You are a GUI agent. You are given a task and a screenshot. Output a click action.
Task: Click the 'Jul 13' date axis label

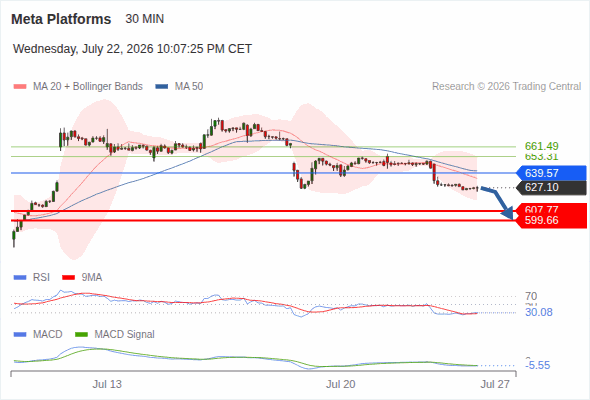click(107, 385)
